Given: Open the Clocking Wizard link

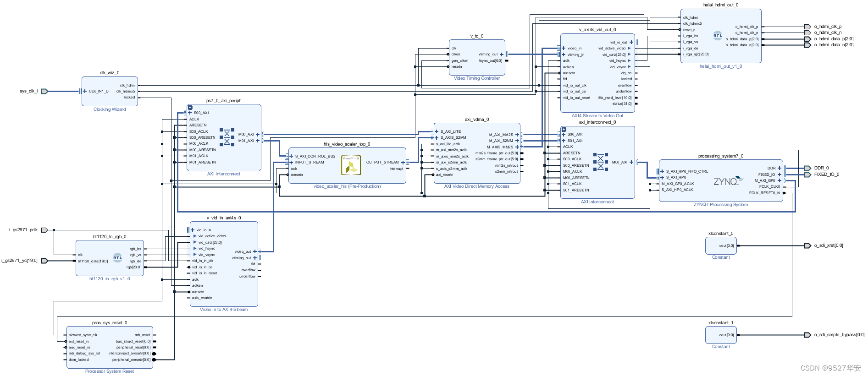Looking at the screenshot, I should point(110,109).
